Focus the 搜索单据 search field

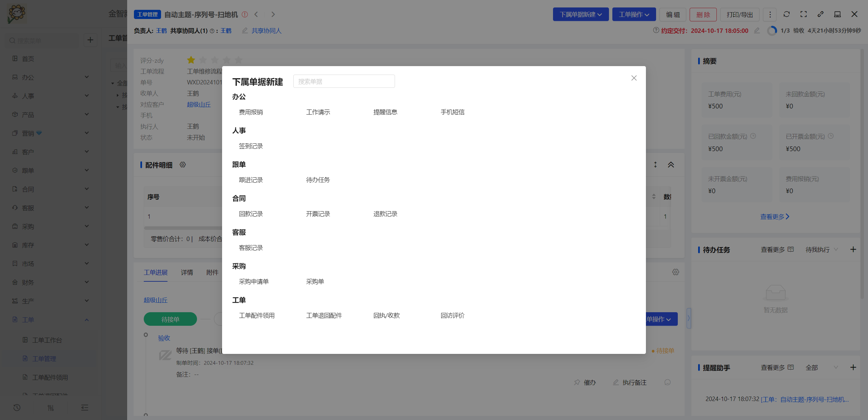click(344, 81)
